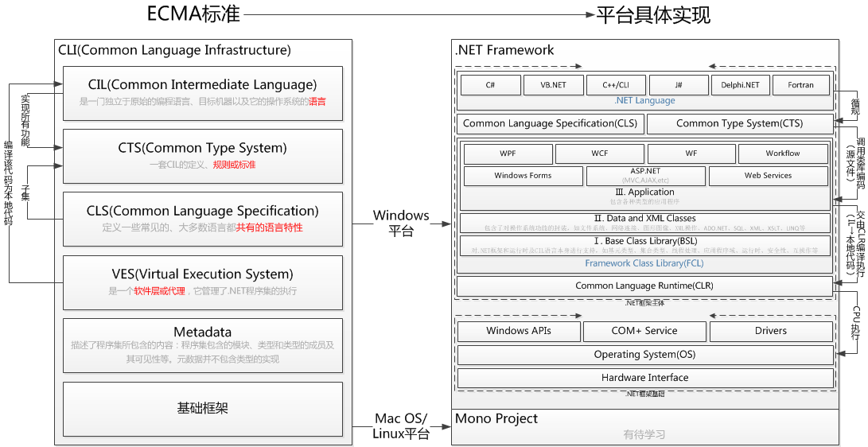868x447 pixels.
Task: Select the II. Data and XML Classes box
Action: [645, 223]
